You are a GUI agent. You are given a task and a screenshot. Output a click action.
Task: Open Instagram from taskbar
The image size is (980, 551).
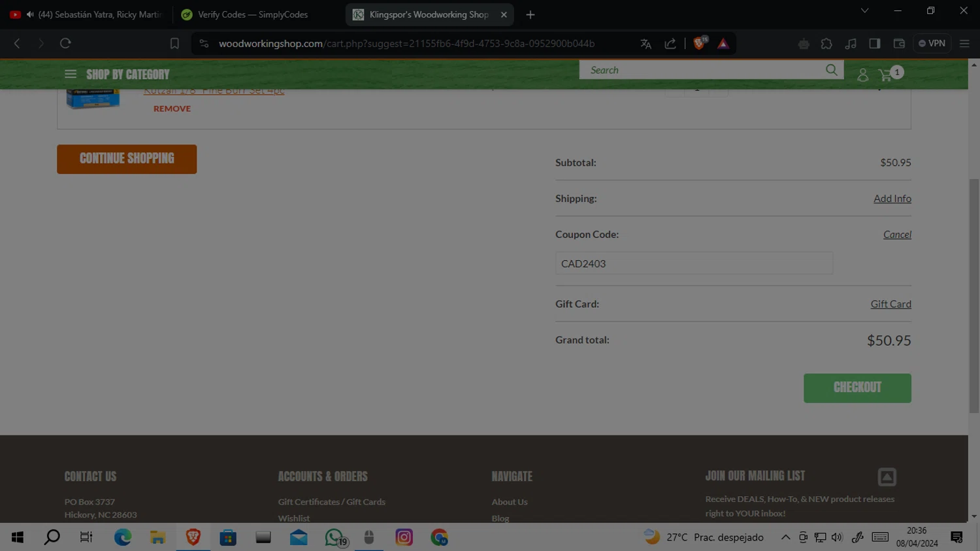click(x=404, y=537)
